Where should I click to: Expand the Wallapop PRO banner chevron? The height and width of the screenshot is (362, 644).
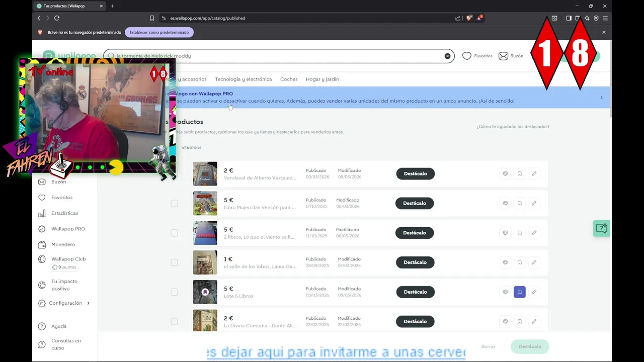pyautogui.click(x=601, y=98)
